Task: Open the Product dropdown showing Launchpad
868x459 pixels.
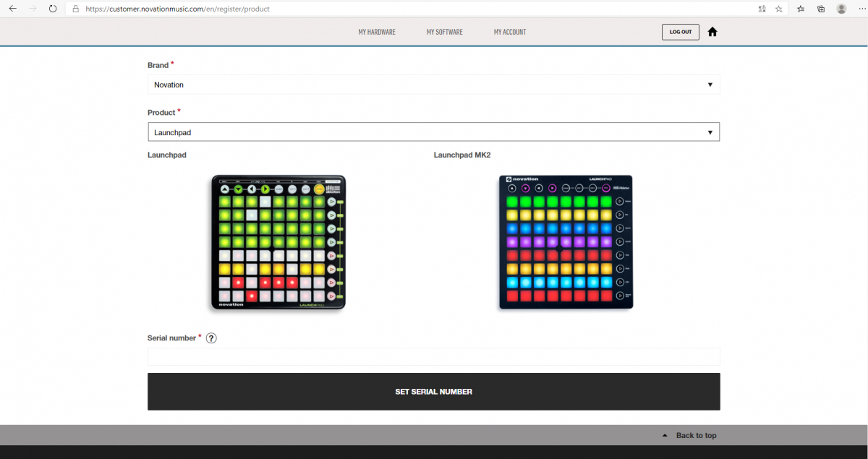Action: [x=433, y=132]
